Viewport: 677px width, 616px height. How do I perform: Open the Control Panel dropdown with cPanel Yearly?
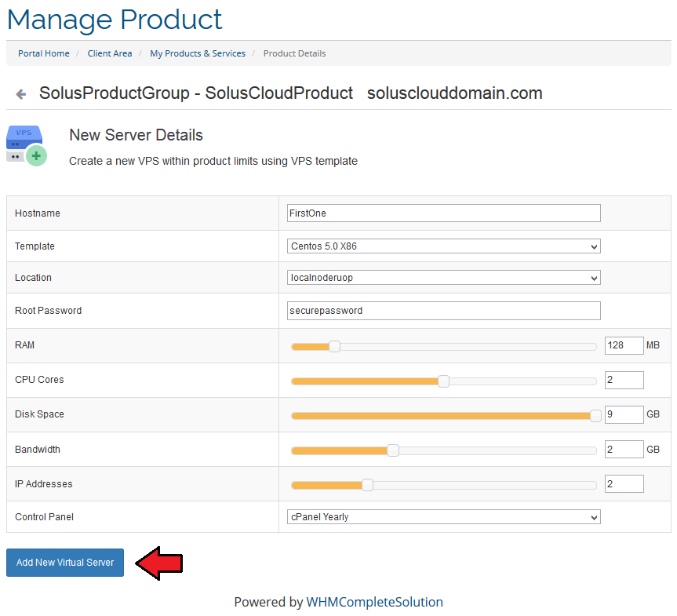pos(443,516)
